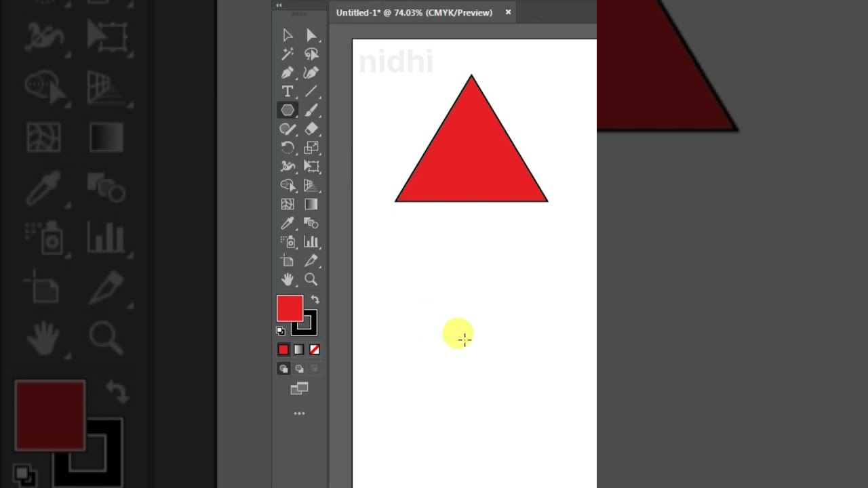This screenshot has height=488, width=868.
Task: Close the Untitled-1 document tab
Action: point(508,12)
